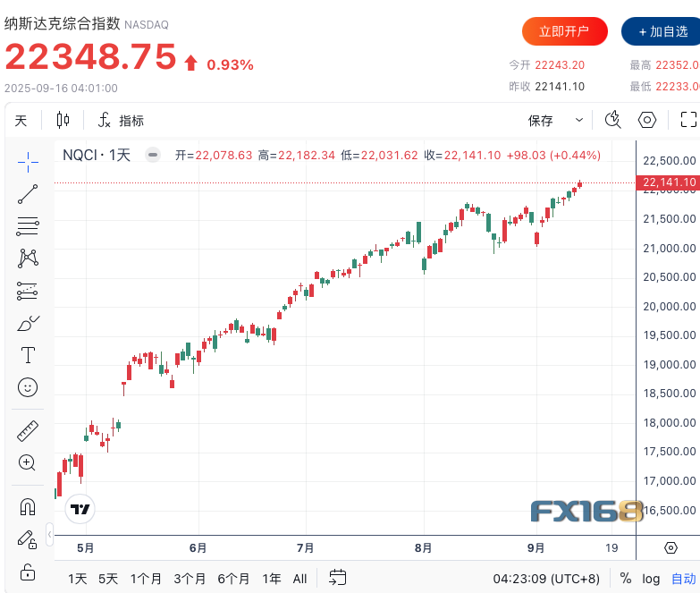Select the crosshair cursor tool
This screenshot has width=700, height=593.
(28, 162)
